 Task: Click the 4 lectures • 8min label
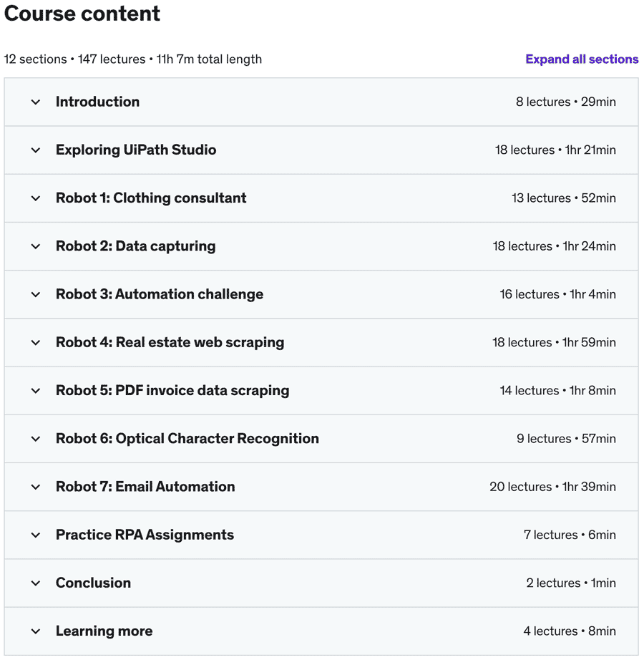pos(569,631)
